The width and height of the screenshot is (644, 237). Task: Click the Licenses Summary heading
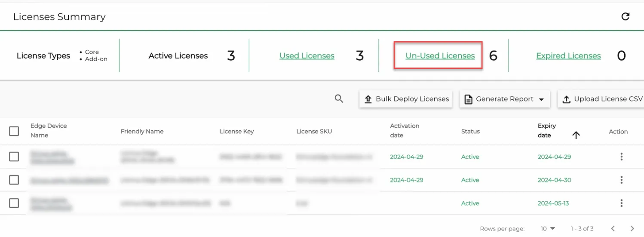[59, 17]
